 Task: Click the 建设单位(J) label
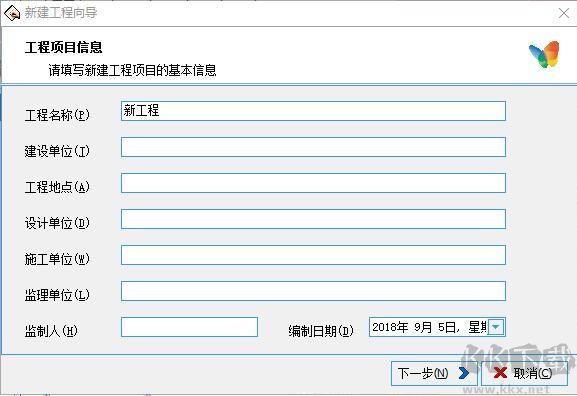point(57,151)
